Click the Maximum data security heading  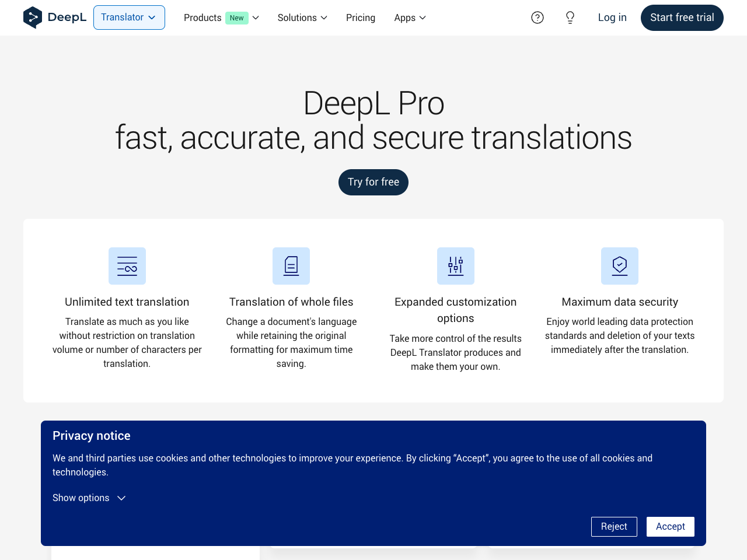620,302
